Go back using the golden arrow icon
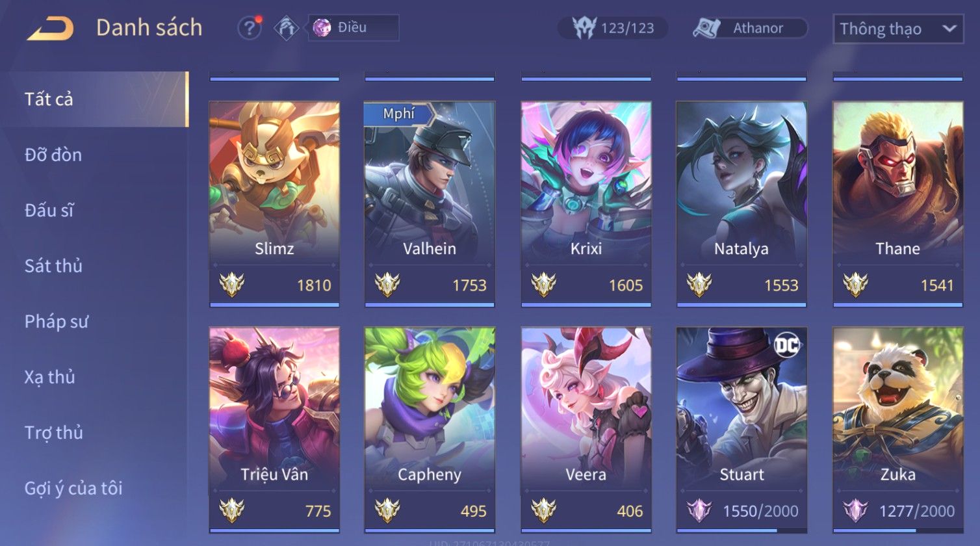980x546 pixels. tap(50, 29)
